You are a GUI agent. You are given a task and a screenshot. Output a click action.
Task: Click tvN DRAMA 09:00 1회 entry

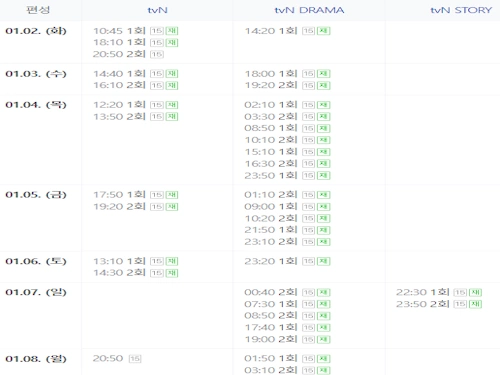pos(287,207)
